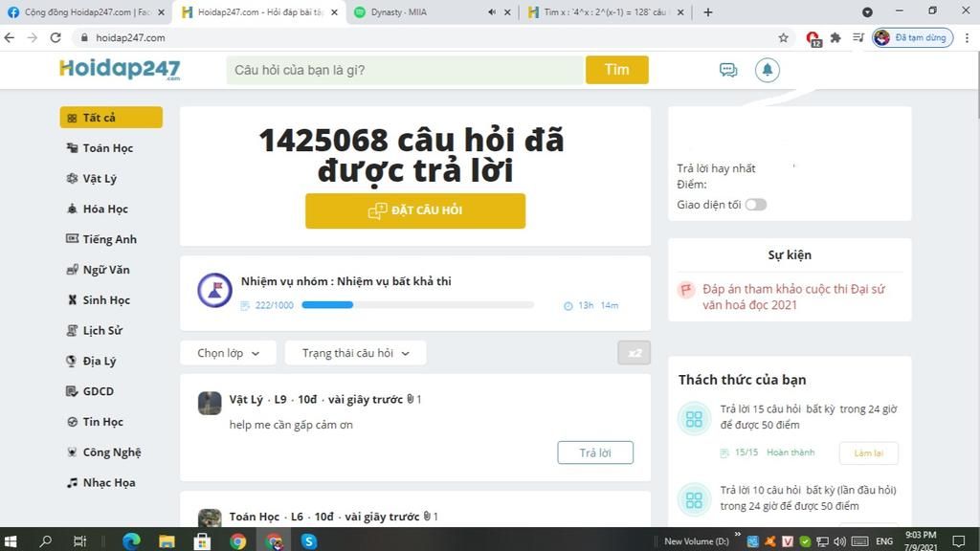Open the Vật Lý question author avatar
980x551 pixels.
pos(210,403)
